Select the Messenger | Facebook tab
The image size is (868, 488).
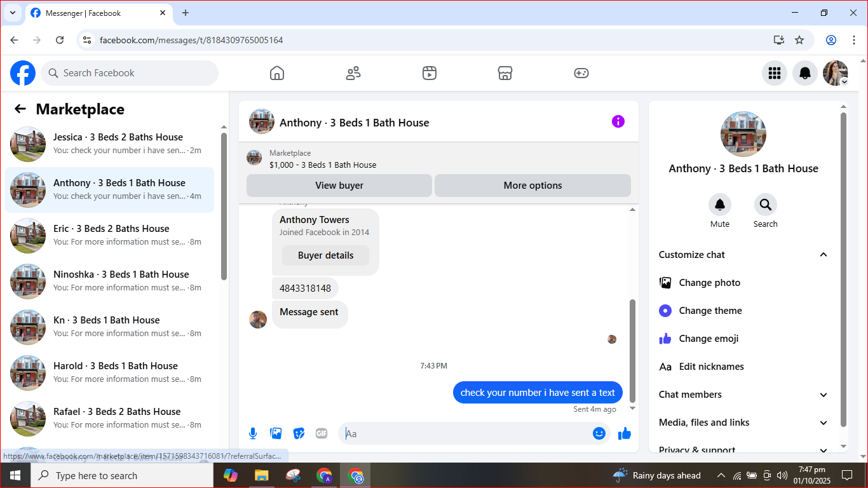pos(99,13)
